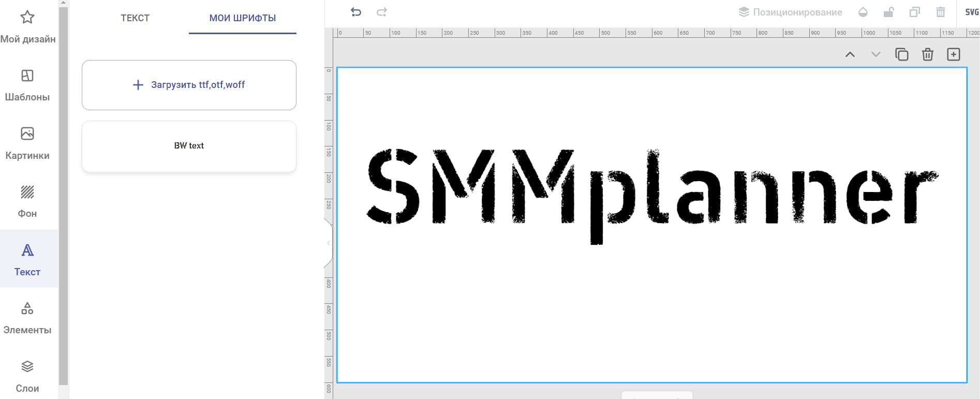This screenshot has width=980, height=399.
Task: Open the Элементы elements panel
Action: (27, 318)
